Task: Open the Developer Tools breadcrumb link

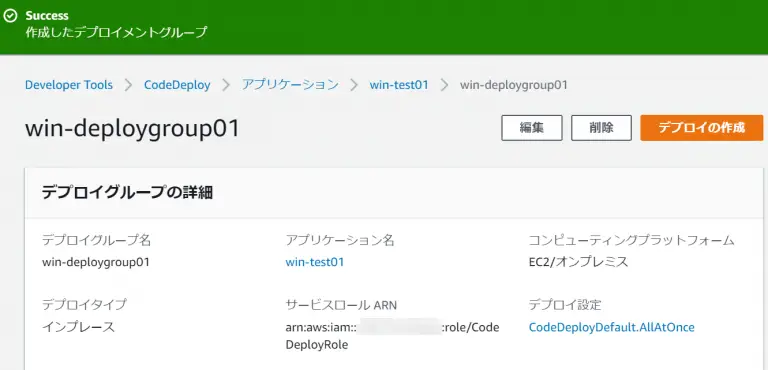Action: coord(69,85)
